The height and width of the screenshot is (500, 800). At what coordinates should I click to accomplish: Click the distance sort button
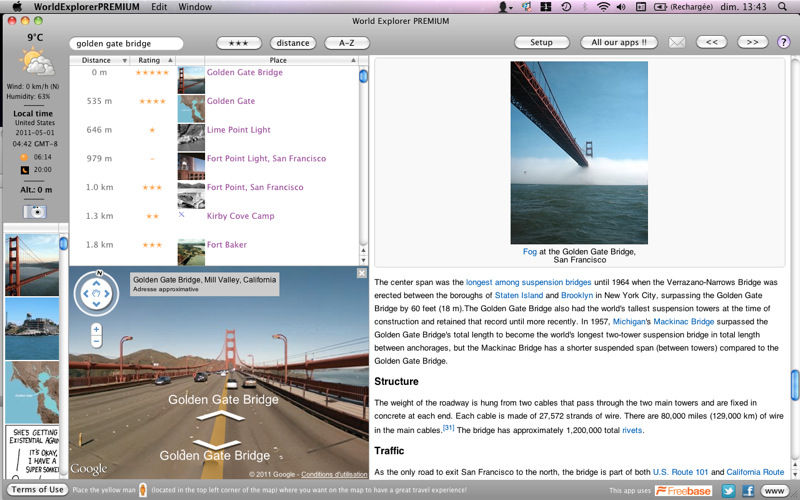coord(293,43)
